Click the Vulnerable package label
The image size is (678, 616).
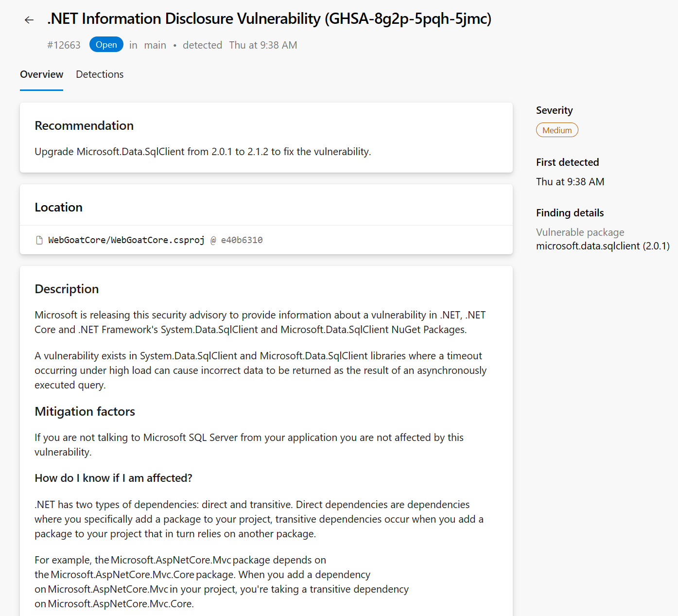tap(580, 232)
